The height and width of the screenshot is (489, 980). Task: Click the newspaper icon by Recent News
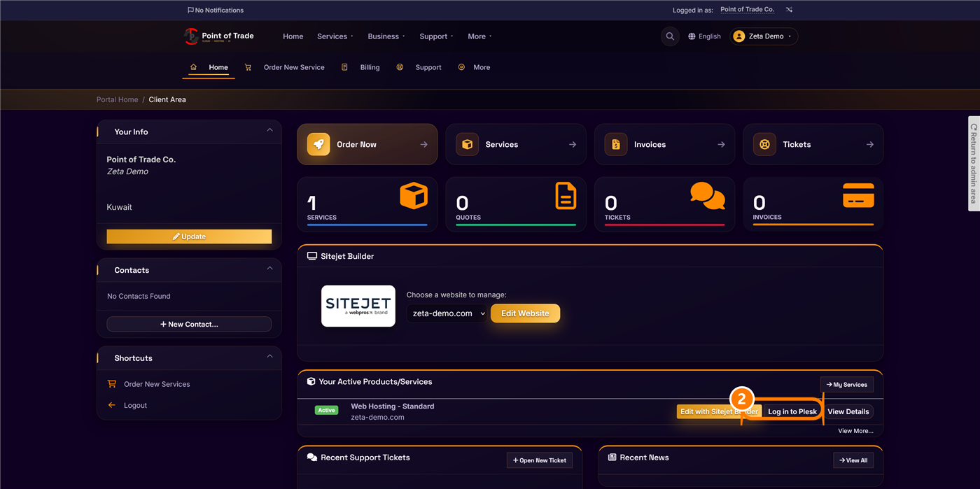coord(612,458)
